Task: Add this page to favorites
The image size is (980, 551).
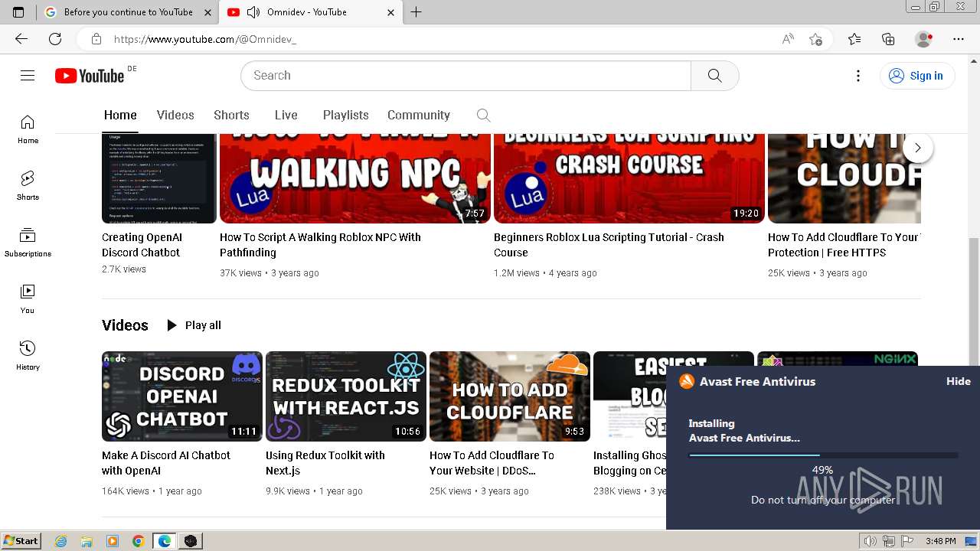Action: point(815,39)
